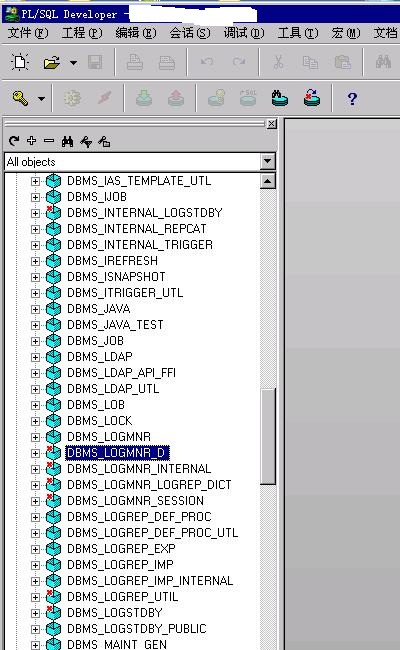The image size is (400, 650).
Task: Select the DBMS_JAVA_TEST package
Action: [115, 325]
